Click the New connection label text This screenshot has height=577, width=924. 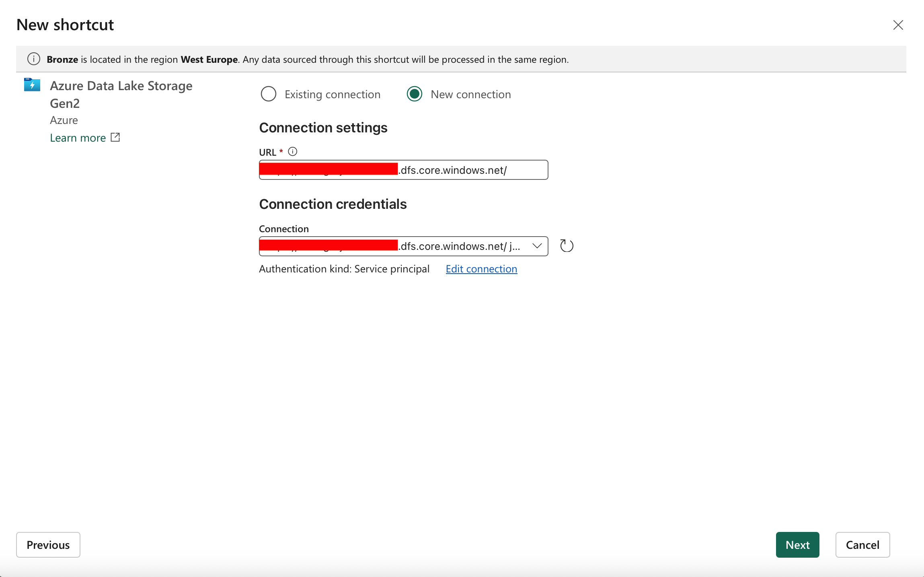click(x=471, y=95)
